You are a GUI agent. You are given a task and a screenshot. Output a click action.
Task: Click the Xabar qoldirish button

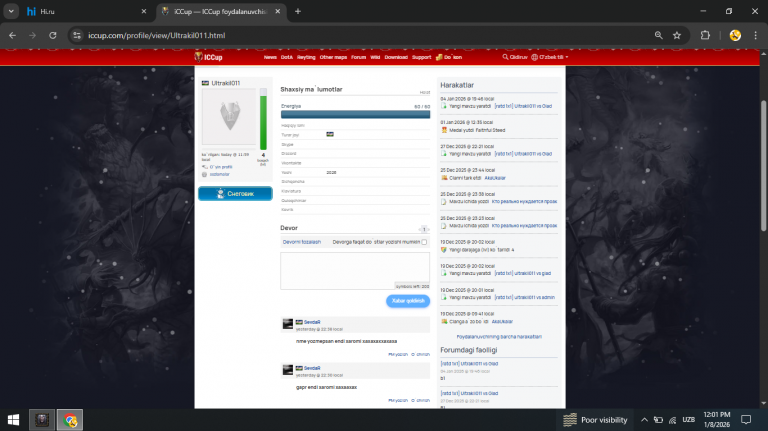coord(408,301)
